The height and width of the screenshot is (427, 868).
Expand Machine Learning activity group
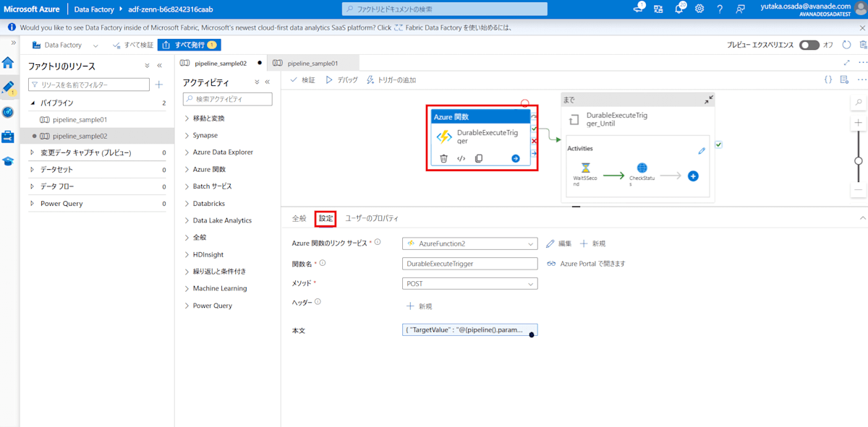point(187,288)
